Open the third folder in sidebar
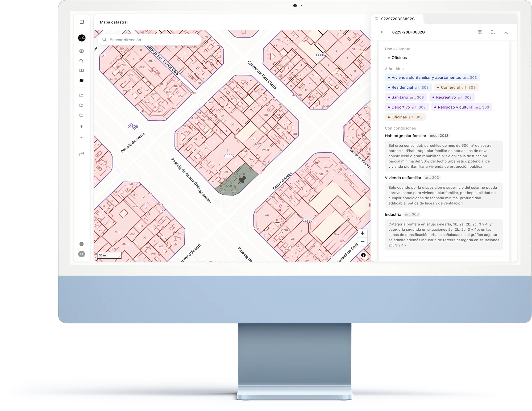The width and height of the screenshot is (532, 411). coord(82,115)
